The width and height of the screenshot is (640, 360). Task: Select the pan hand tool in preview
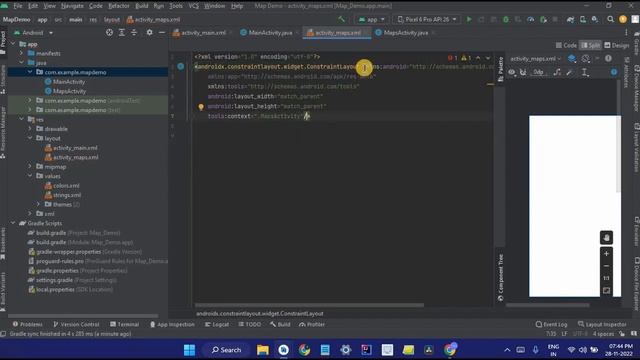606,238
